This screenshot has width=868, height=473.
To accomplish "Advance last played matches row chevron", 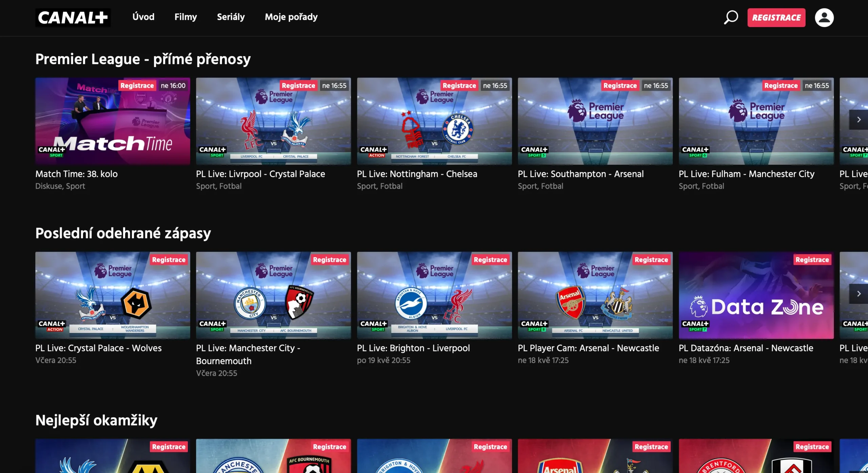I will [859, 294].
